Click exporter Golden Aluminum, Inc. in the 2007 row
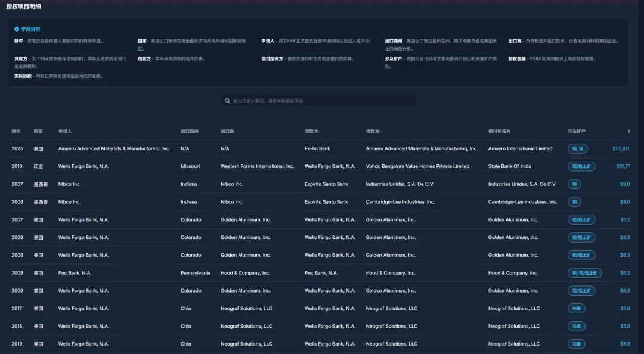The image size is (644, 354). 246,220
